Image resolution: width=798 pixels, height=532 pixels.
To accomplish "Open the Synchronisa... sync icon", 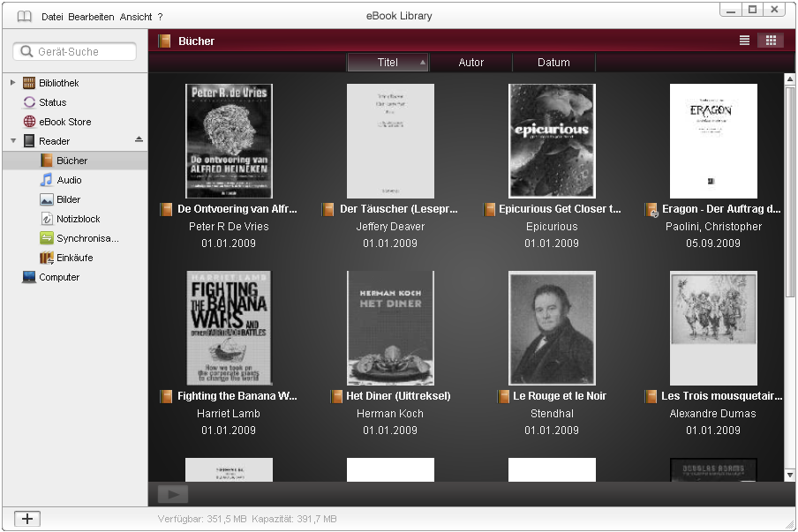I will (46, 238).
